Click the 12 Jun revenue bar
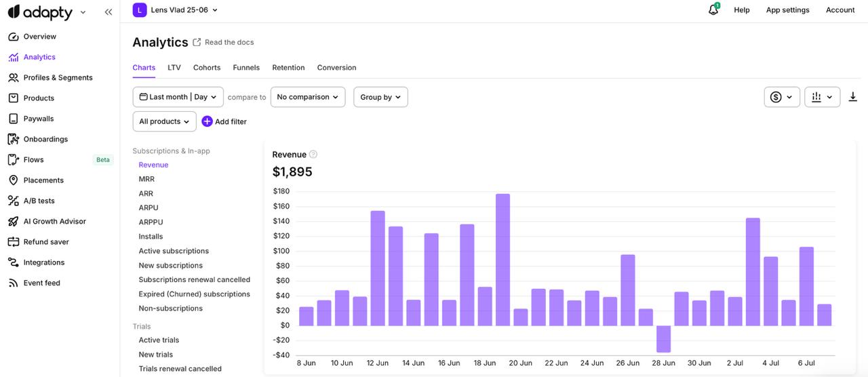The height and width of the screenshot is (377, 868). pos(378,269)
